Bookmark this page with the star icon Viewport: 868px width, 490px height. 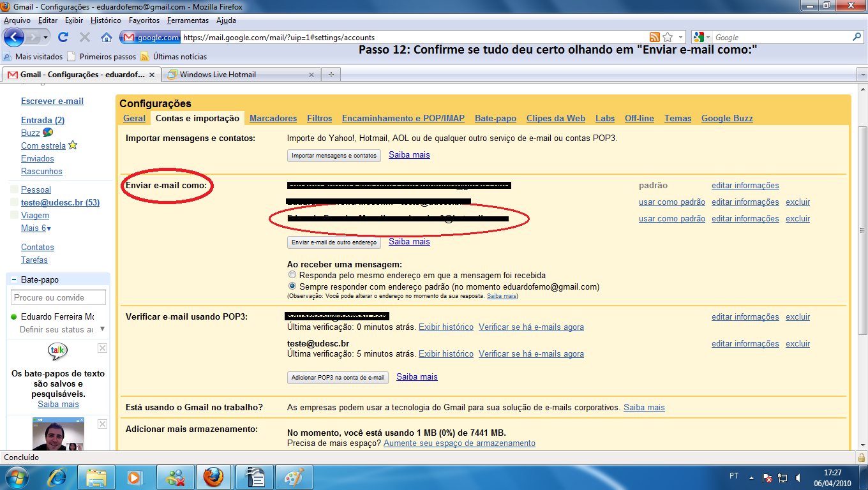click(x=668, y=37)
